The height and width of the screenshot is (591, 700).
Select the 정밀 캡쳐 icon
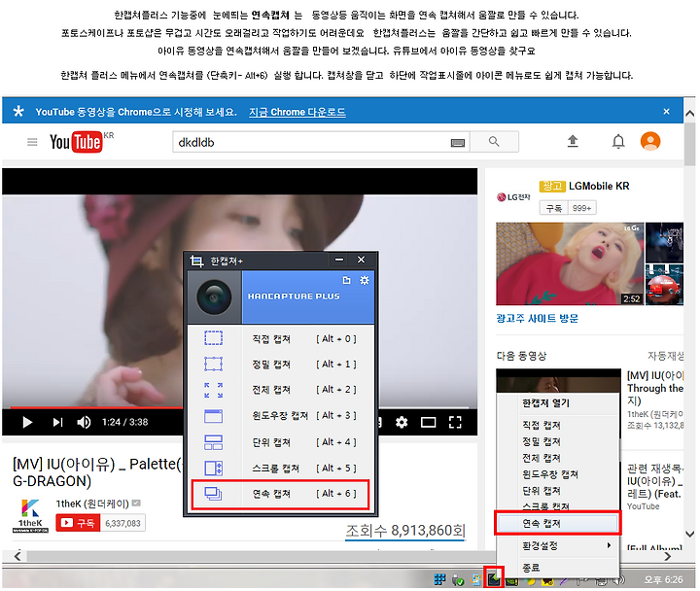click(213, 364)
